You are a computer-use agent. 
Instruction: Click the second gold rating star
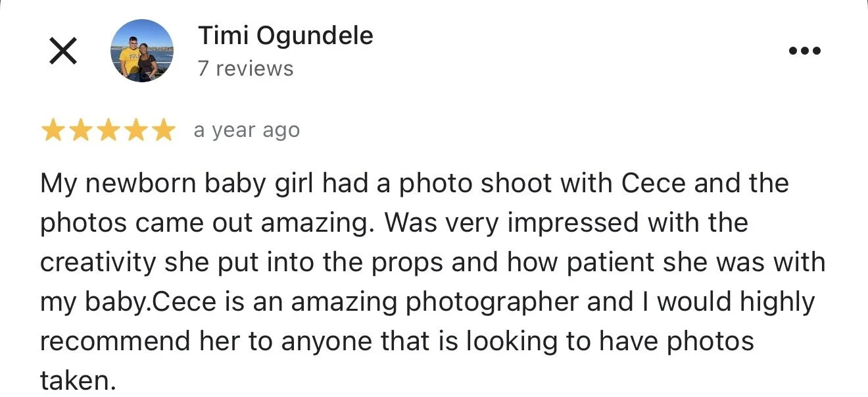(80, 131)
